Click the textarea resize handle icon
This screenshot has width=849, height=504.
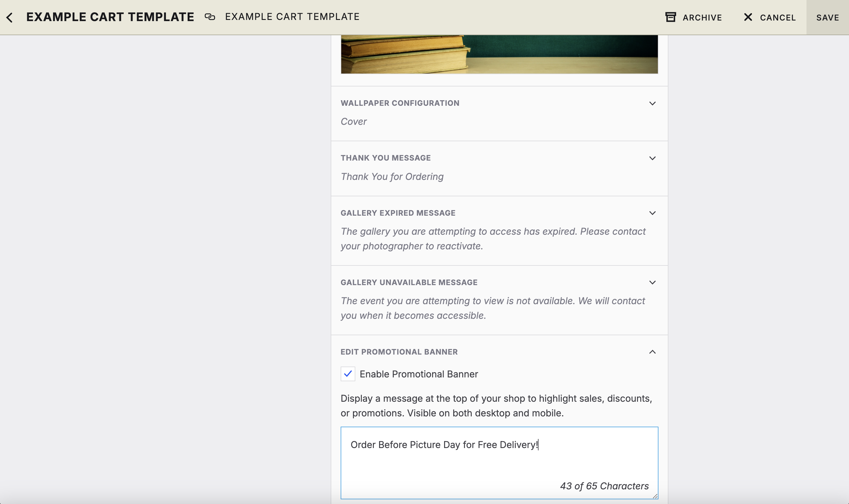pos(655,496)
